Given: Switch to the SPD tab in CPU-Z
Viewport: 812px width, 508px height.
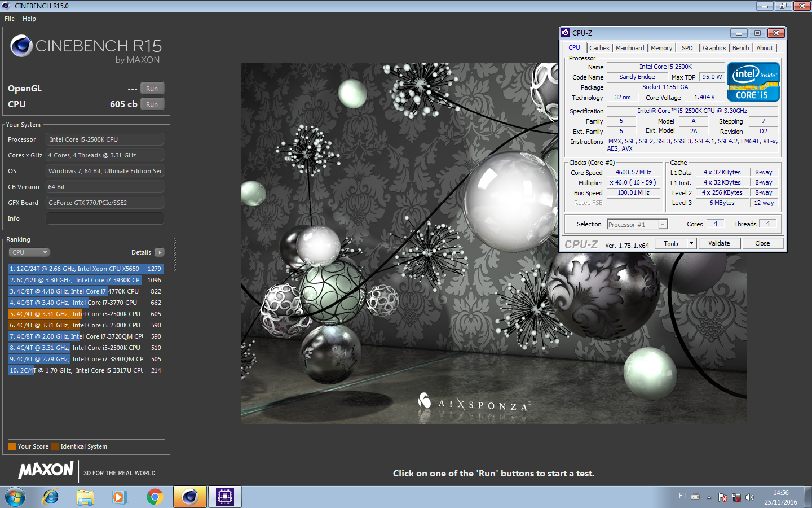Looking at the screenshot, I should pyautogui.click(x=687, y=48).
